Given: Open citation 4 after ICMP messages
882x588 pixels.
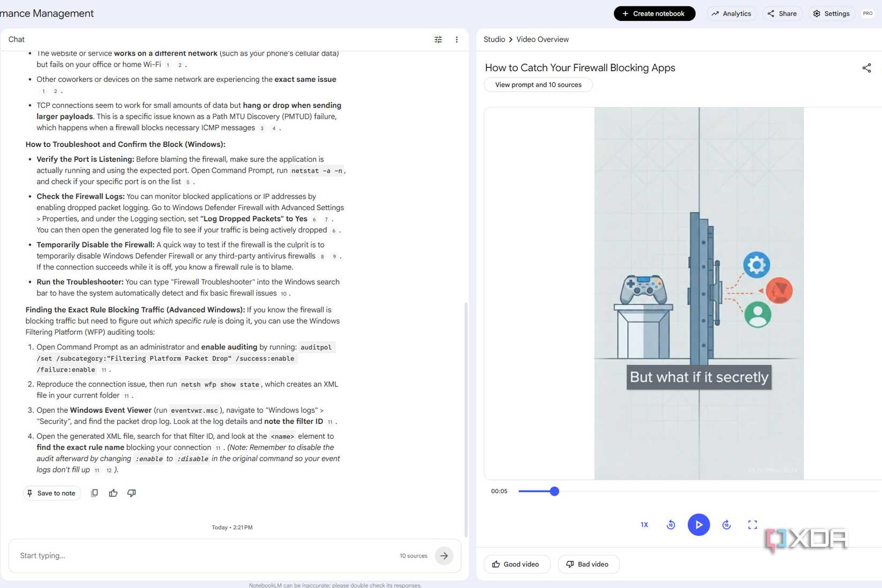Looking at the screenshot, I should 274,128.
